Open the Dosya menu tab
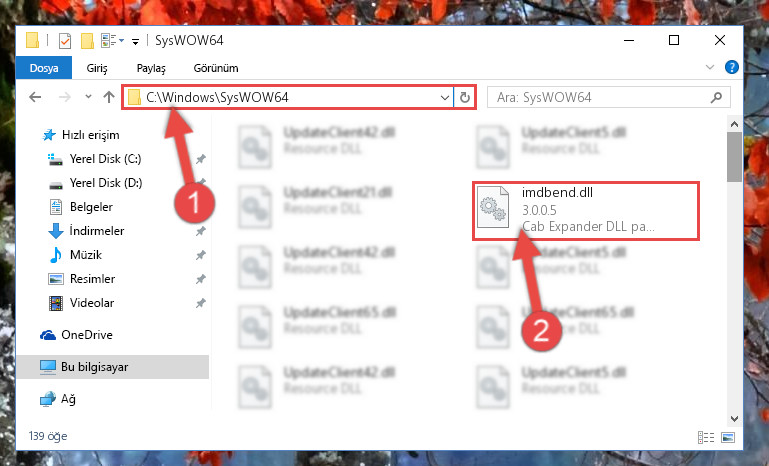 point(44,68)
